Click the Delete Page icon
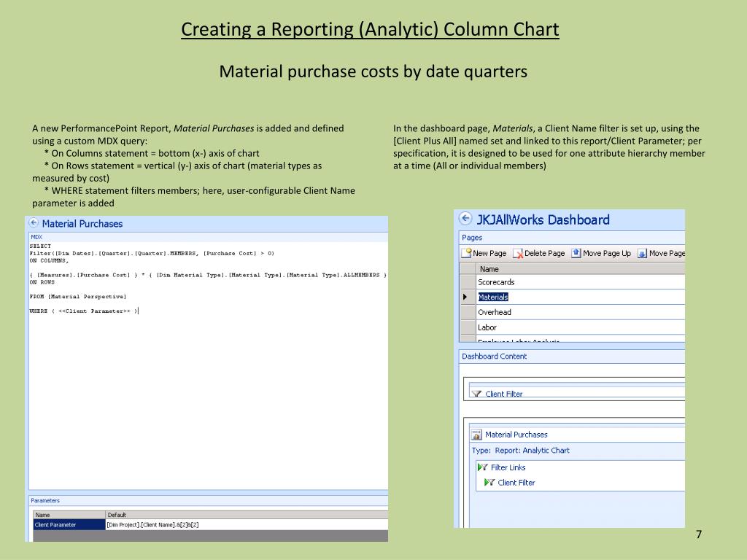Image resolution: width=747 pixels, height=560 pixels. click(x=518, y=253)
